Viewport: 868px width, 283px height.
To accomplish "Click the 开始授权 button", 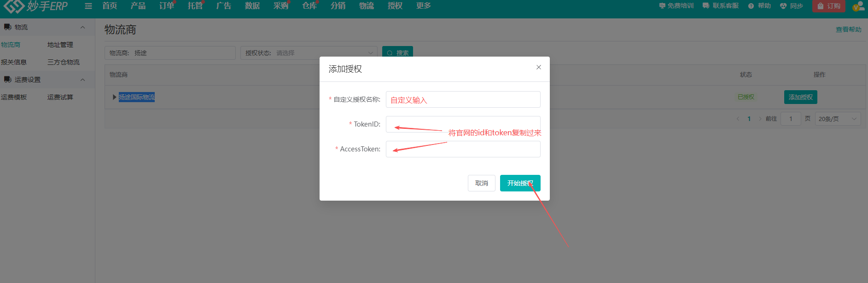I will click(520, 183).
